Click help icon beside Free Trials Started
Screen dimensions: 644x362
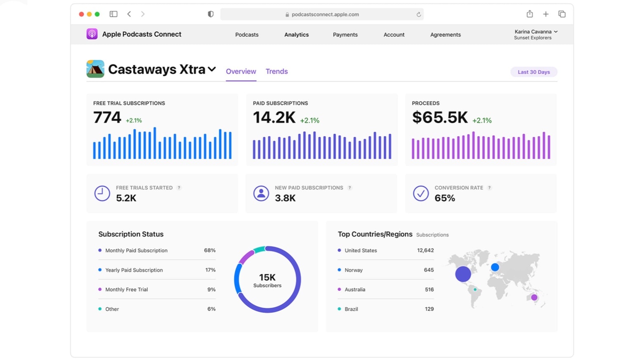(179, 188)
